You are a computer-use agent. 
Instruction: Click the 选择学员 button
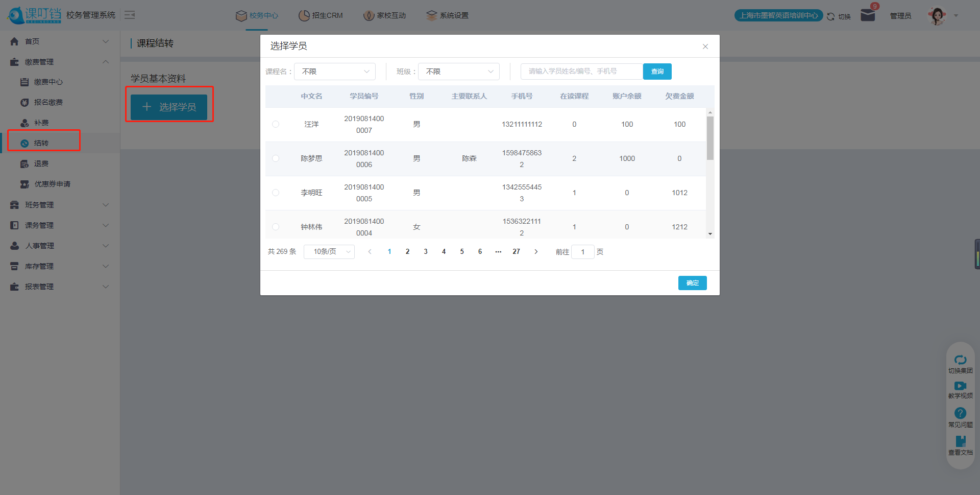pos(169,107)
